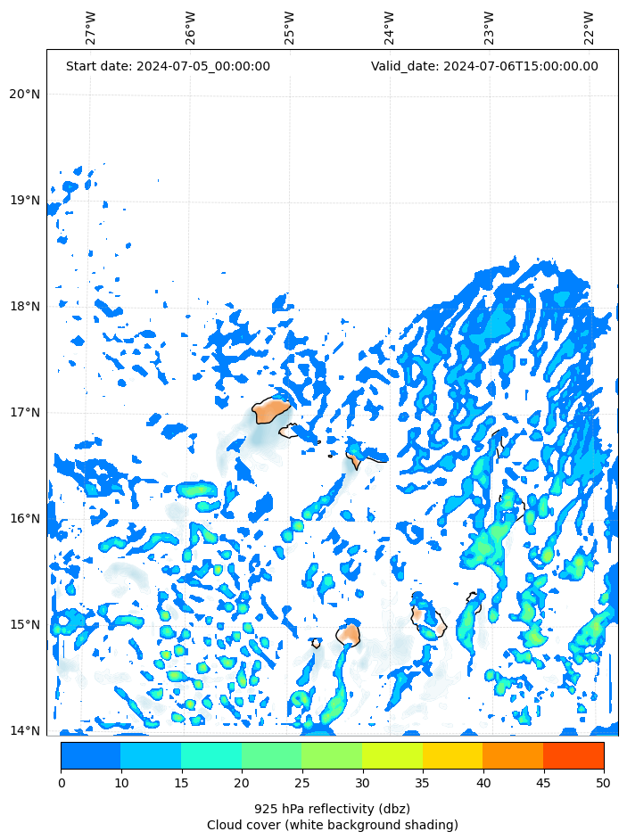Click the colorbar tick label 20

click(242, 783)
